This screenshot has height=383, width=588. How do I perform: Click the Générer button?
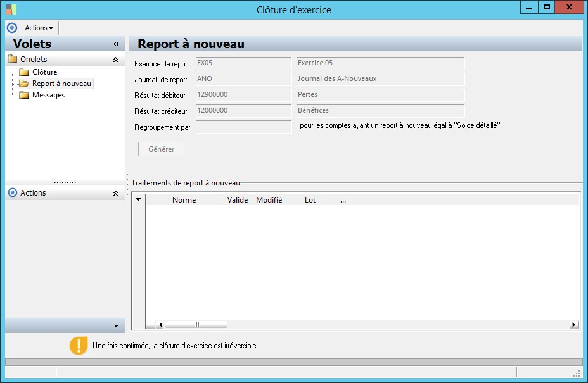pos(161,149)
